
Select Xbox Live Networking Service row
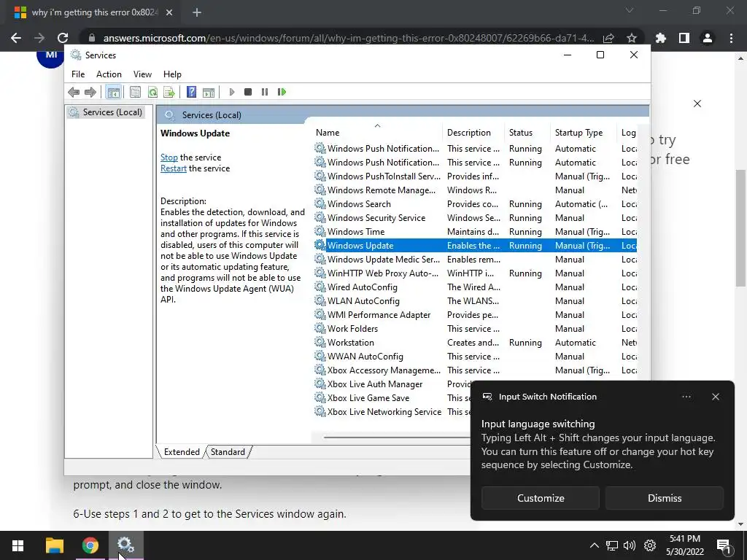[392, 411]
